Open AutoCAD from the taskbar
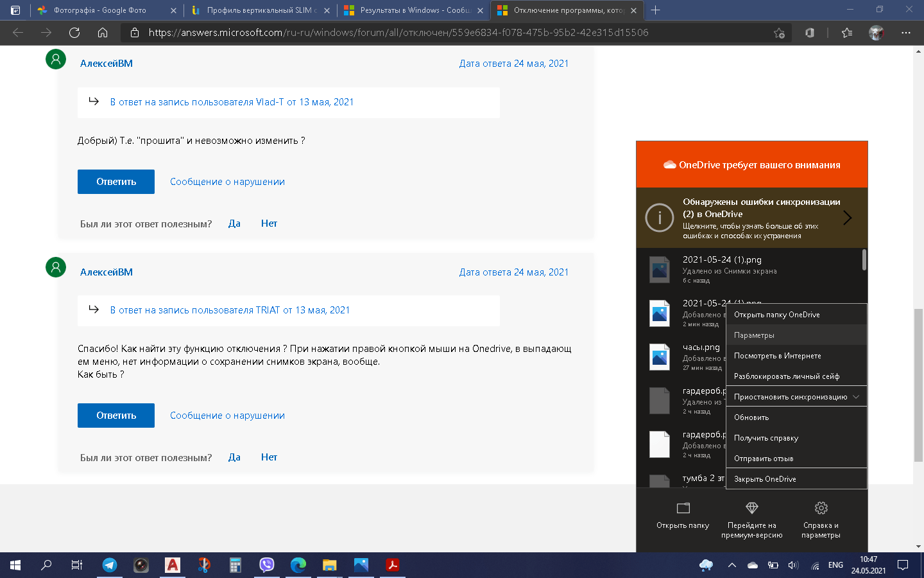The height and width of the screenshot is (578, 924). pyautogui.click(x=173, y=565)
